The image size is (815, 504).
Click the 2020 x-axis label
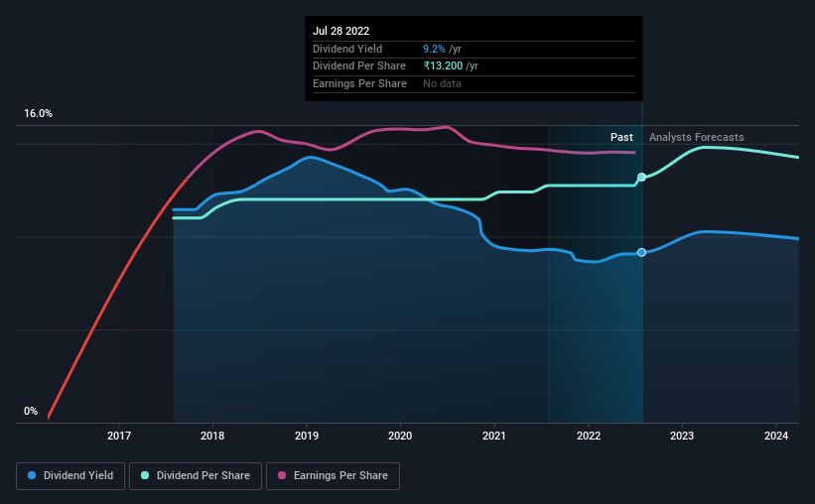click(400, 436)
